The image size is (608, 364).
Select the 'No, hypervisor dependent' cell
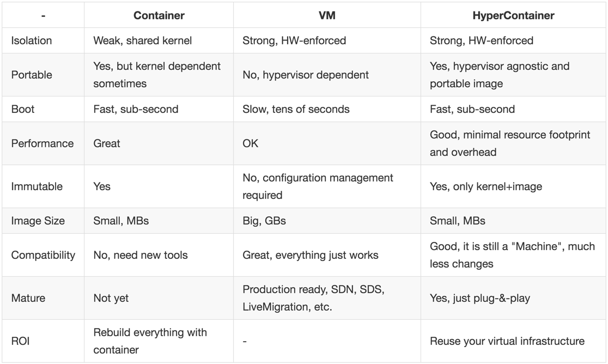(x=306, y=75)
